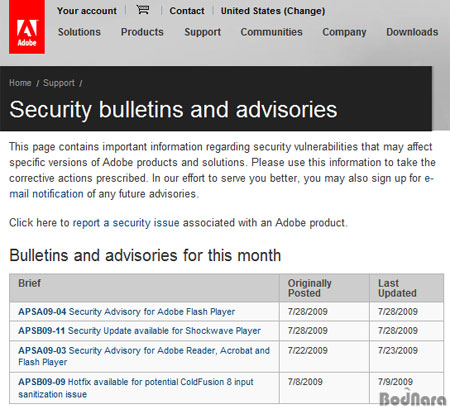
Task: Click the Adobe logo
Action: tap(27, 27)
